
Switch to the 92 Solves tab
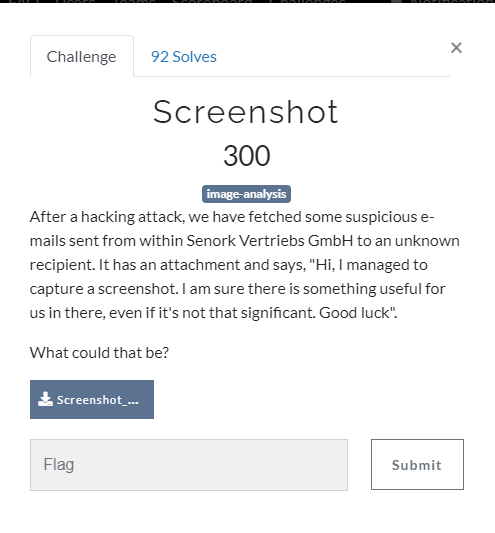pos(184,57)
